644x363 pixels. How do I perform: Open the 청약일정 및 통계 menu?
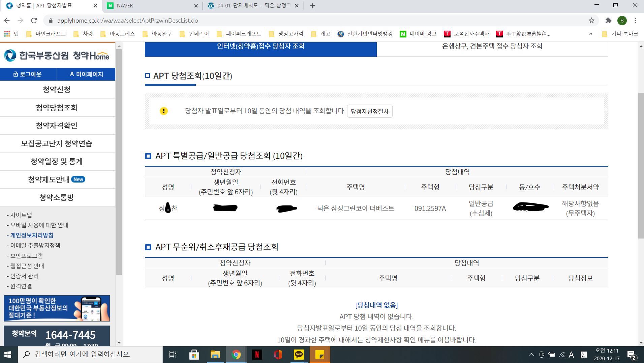point(57,161)
